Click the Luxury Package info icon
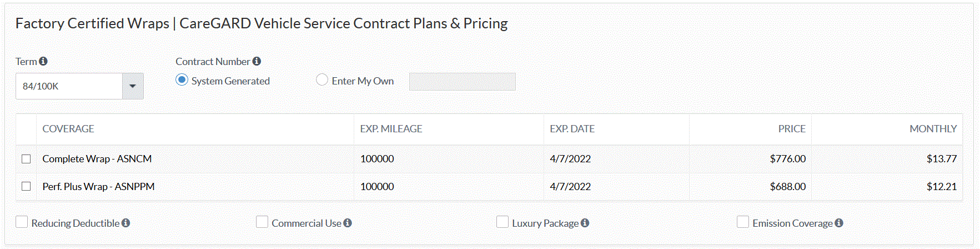The height and width of the screenshot is (249, 980). point(585,223)
